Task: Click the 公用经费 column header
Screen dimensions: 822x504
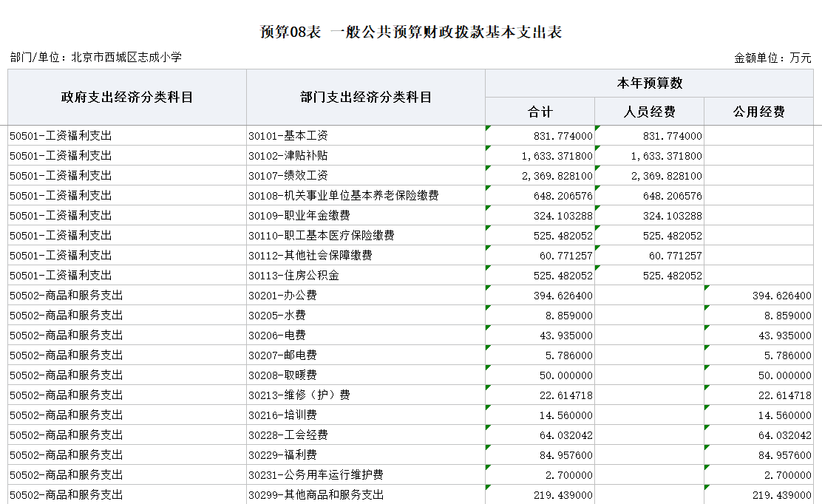Action: point(759,112)
